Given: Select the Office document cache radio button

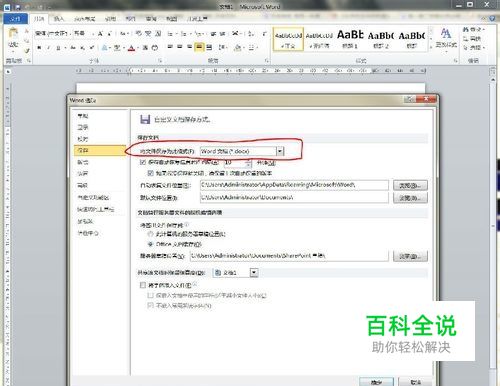Looking at the screenshot, I should 150,244.
